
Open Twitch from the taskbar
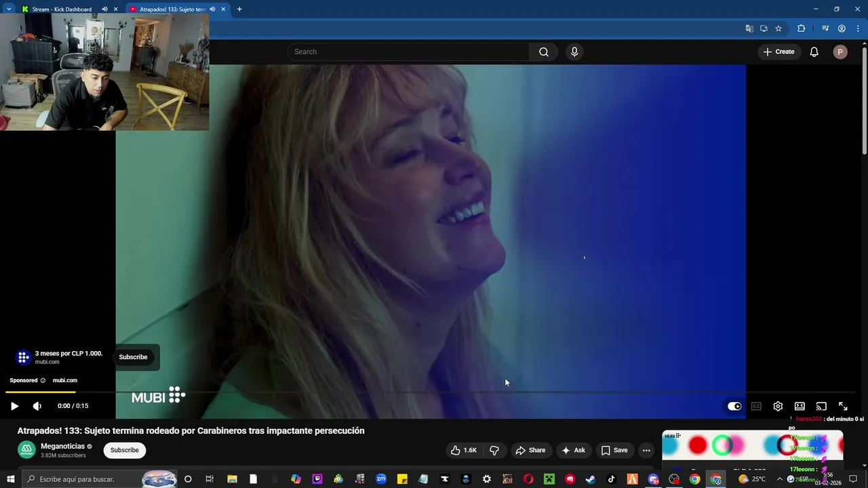pyautogui.click(x=317, y=479)
